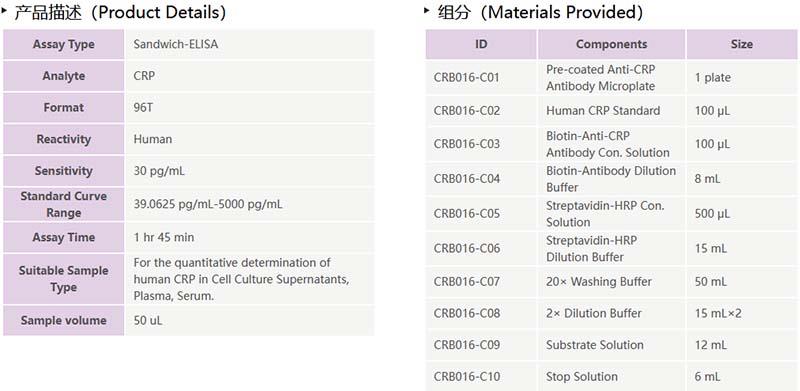Screen dimensions: 800x391
Task: Select the 20× Washing Buffer row
Action: coord(611,282)
